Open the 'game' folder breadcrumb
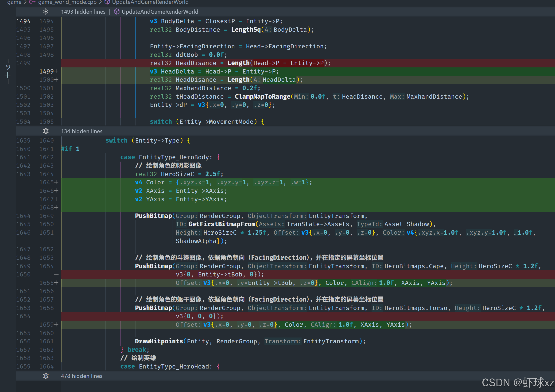 click(x=14, y=2)
